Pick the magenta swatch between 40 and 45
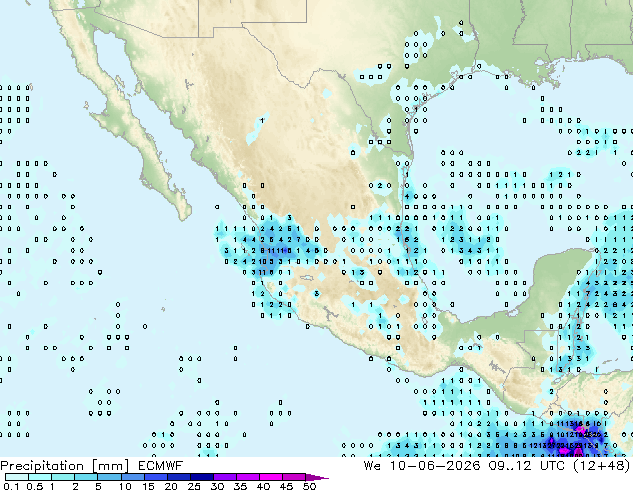This screenshot has height=490, width=634. pos(271,477)
